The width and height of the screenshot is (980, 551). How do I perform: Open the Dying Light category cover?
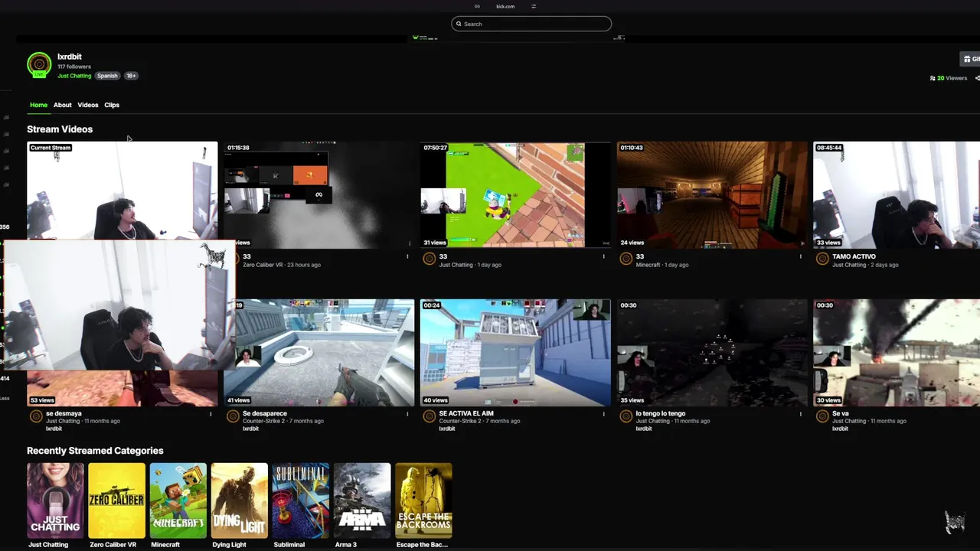pos(240,500)
